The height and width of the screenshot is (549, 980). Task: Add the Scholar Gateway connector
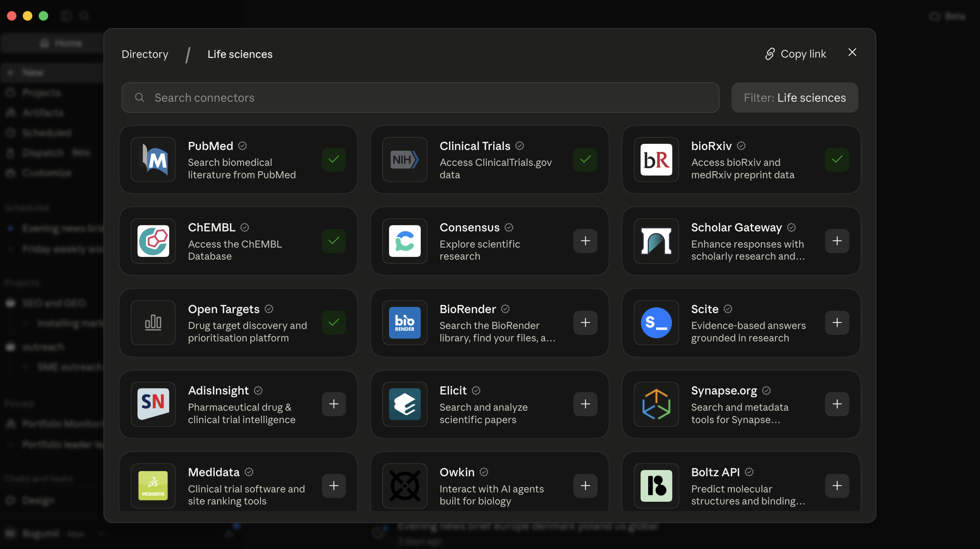click(837, 241)
